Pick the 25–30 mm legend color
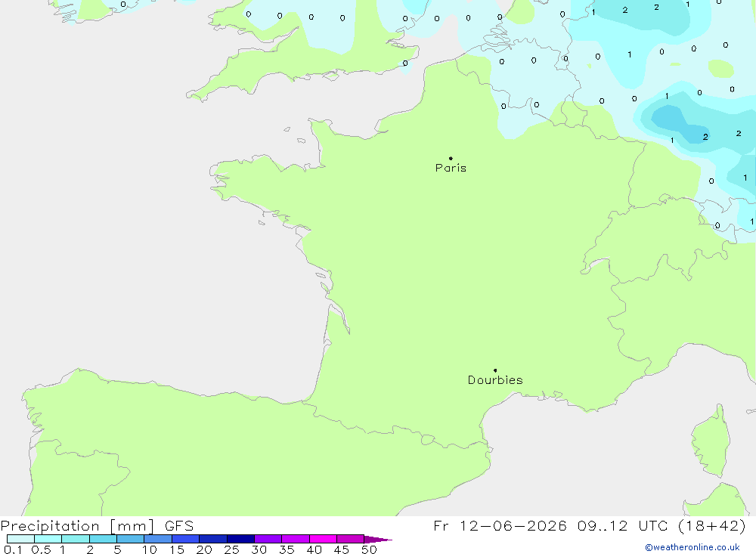The width and height of the screenshot is (756, 554). click(240, 539)
